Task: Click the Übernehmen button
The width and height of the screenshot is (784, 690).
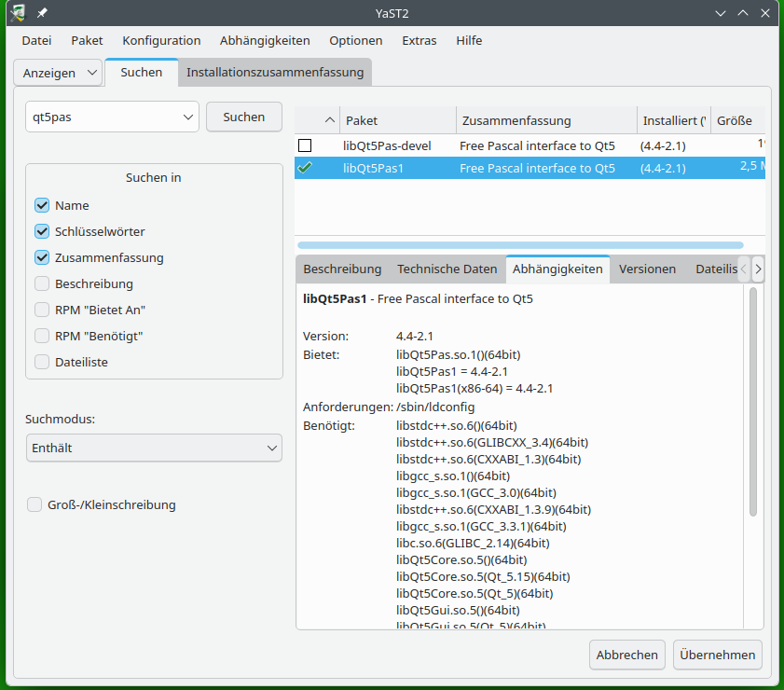Action: point(717,655)
